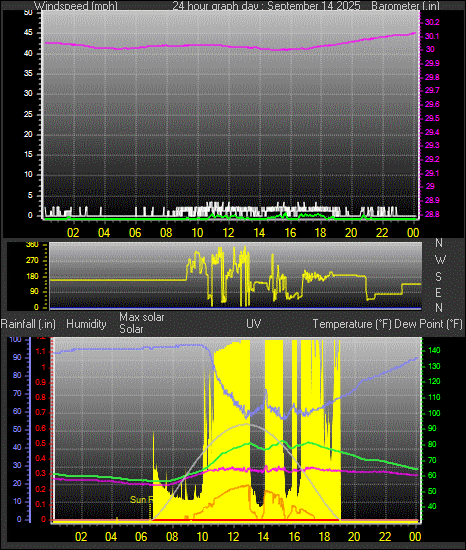The image size is (466, 550).
Task: Click the W compass label on direction graph
Action: click(440, 260)
